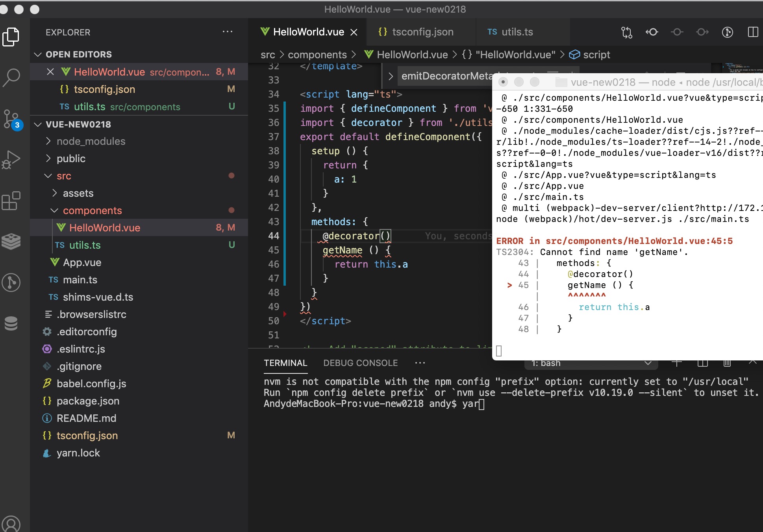
Task: Click the script symbol icon in breadcrumbs
Action: (574, 55)
